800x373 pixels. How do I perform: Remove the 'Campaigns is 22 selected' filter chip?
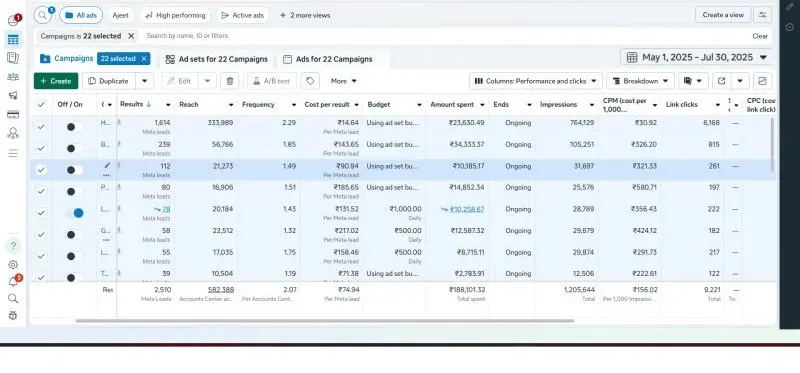(131, 36)
